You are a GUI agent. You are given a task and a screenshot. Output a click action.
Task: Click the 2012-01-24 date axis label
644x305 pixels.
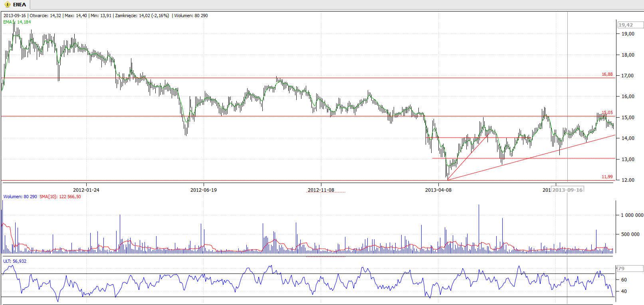86,190
